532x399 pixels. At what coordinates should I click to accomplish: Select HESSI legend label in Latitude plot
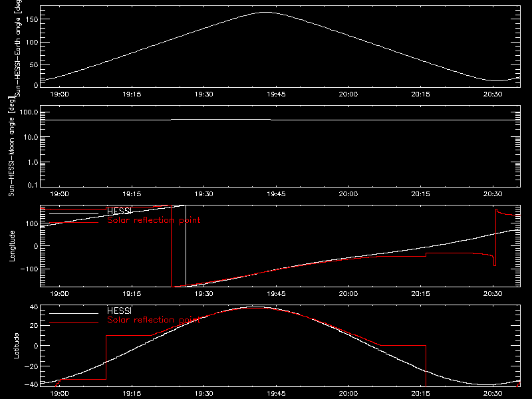(119, 311)
